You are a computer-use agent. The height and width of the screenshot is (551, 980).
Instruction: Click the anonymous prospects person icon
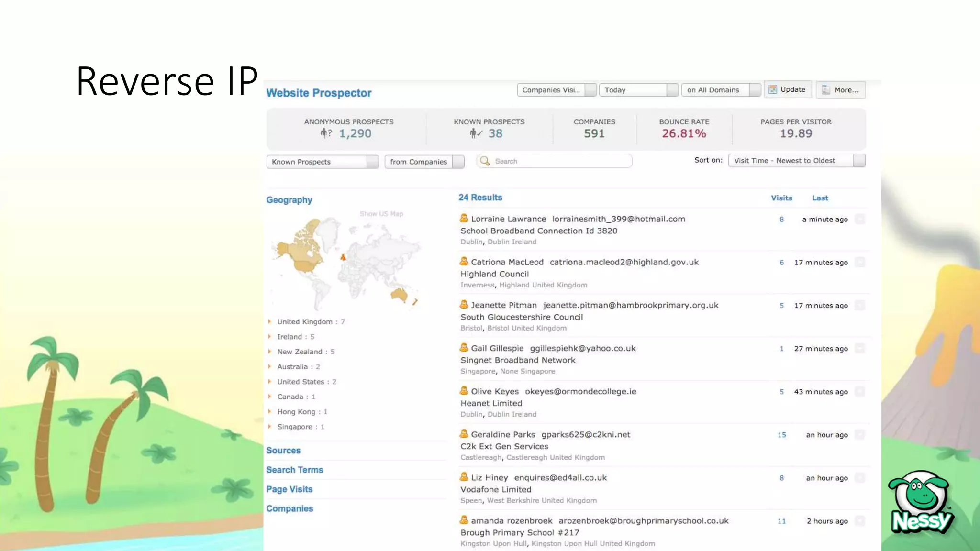coord(326,133)
